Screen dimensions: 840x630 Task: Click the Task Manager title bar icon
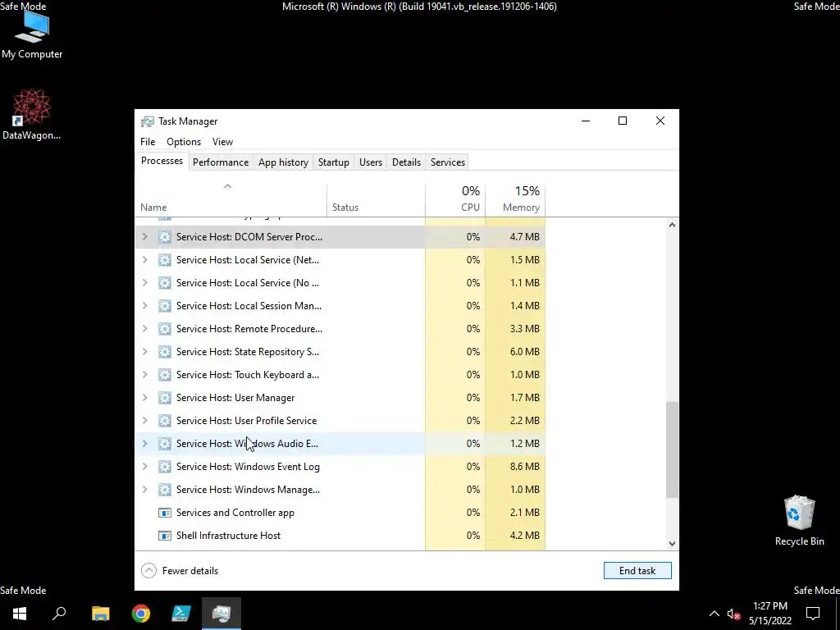coord(148,121)
